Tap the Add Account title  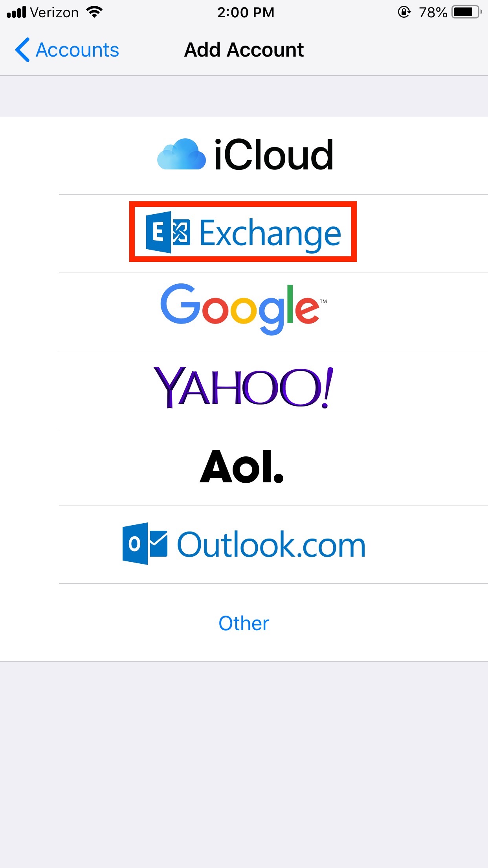click(x=244, y=50)
